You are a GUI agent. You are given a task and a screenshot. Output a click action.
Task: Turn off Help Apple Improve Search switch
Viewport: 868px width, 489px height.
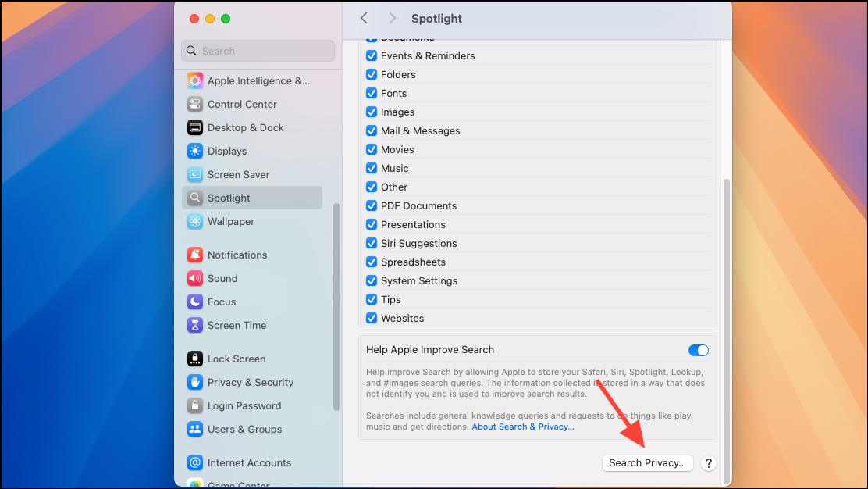click(x=698, y=350)
